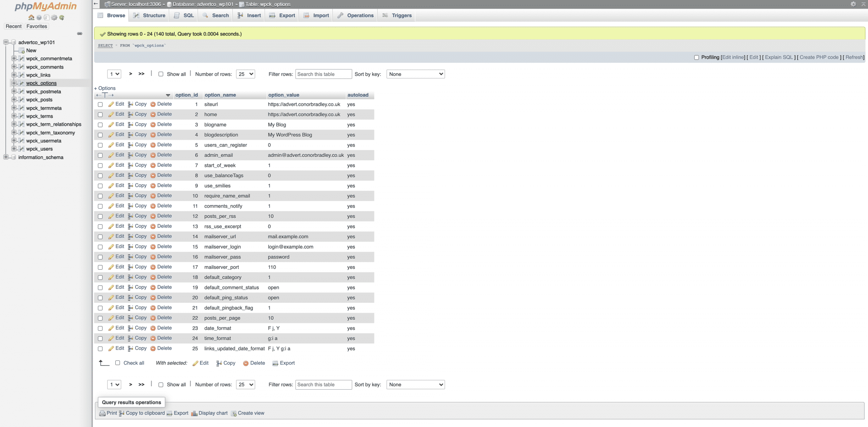
Task: Click the Edit inline link
Action: tap(733, 57)
